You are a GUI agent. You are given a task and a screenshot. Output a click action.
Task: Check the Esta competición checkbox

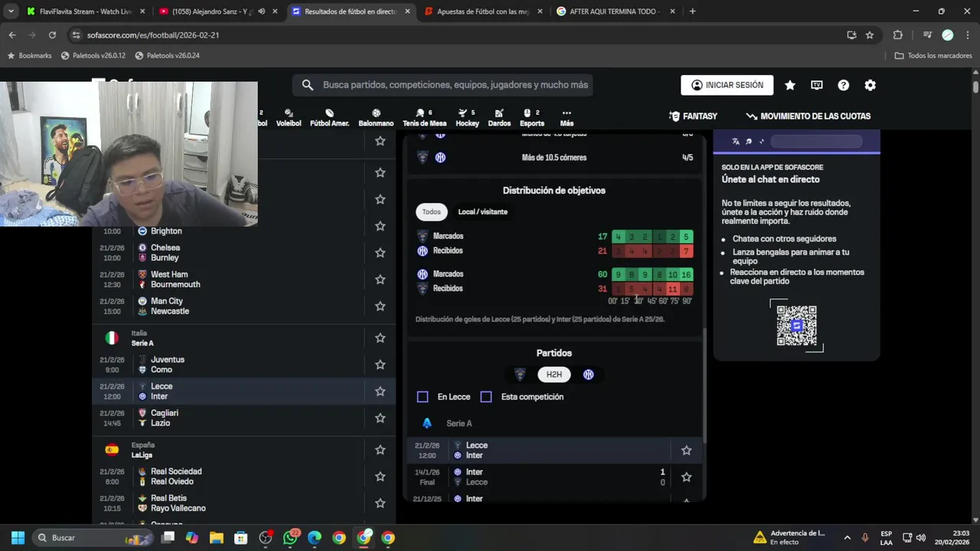(x=486, y=396)
